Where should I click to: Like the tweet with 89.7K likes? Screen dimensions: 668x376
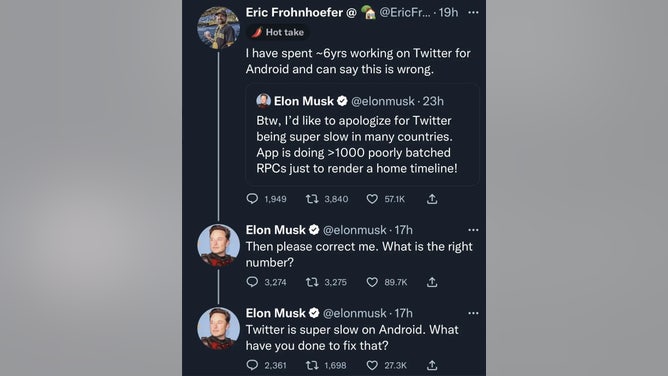[372, 282]
